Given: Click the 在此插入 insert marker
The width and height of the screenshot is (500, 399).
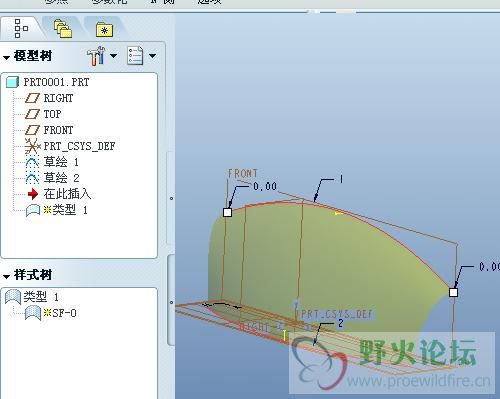Looking at the screenshot, I should [x=59, y=194].
